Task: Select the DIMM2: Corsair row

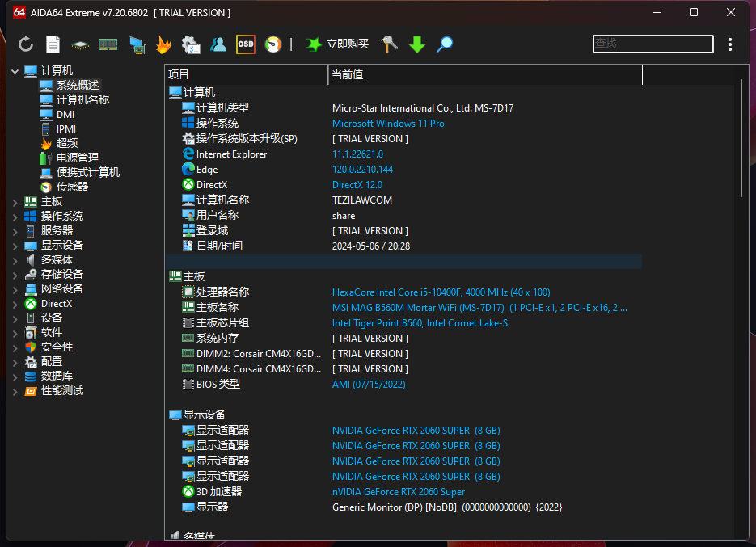Action: 403,354
